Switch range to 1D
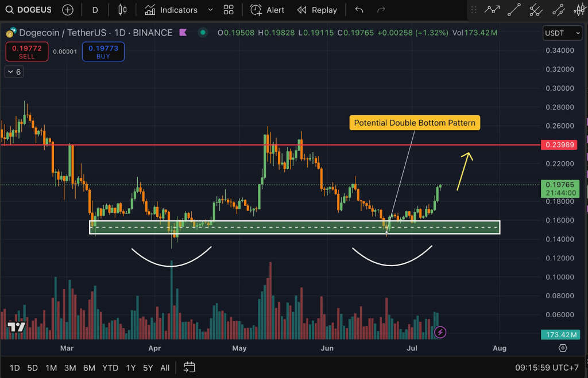Screen dimensions: 588x378 (x=14, y=368)
